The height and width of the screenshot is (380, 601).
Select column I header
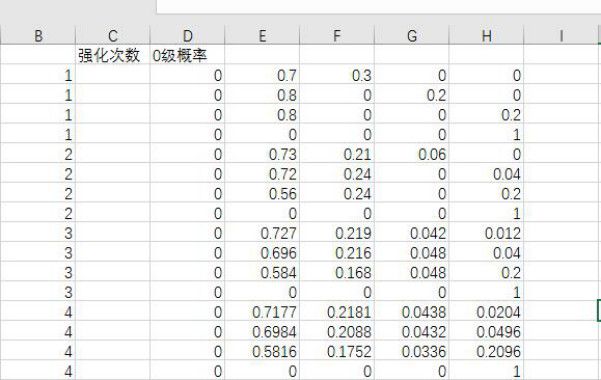tap(561, 36)
